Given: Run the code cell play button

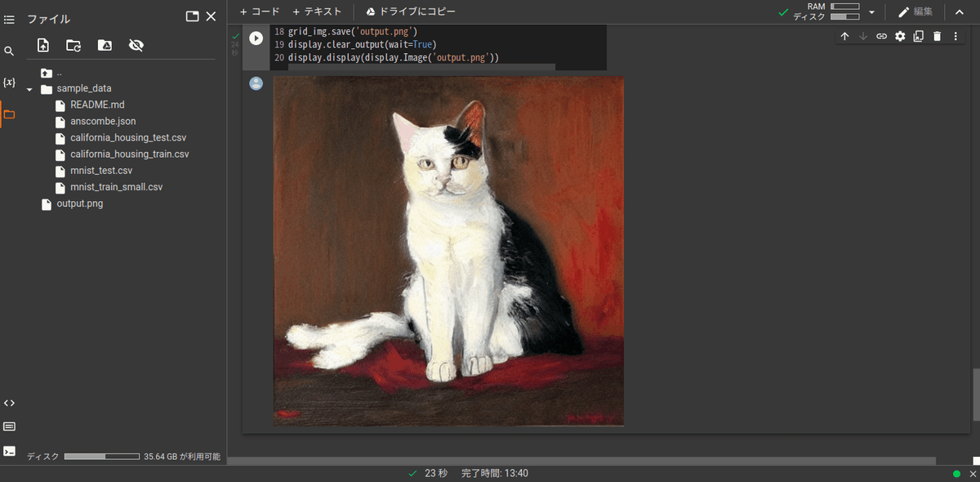Looking at the screenshot, I should [256, 38].
